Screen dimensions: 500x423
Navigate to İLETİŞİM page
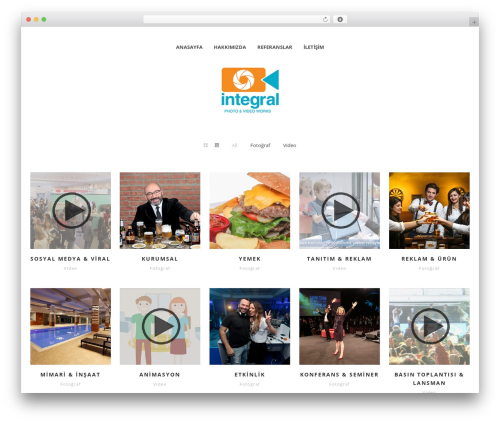[x=314, y=47]
